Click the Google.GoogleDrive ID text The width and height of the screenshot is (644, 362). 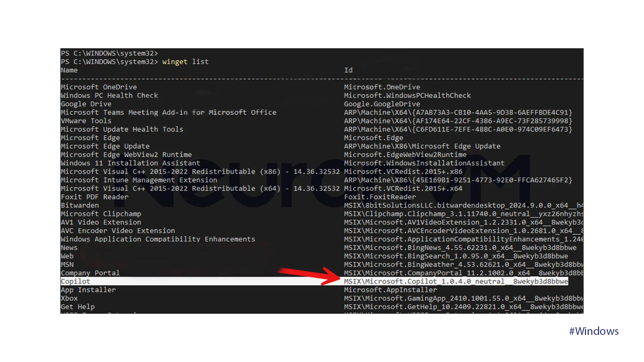coord(382,104)
